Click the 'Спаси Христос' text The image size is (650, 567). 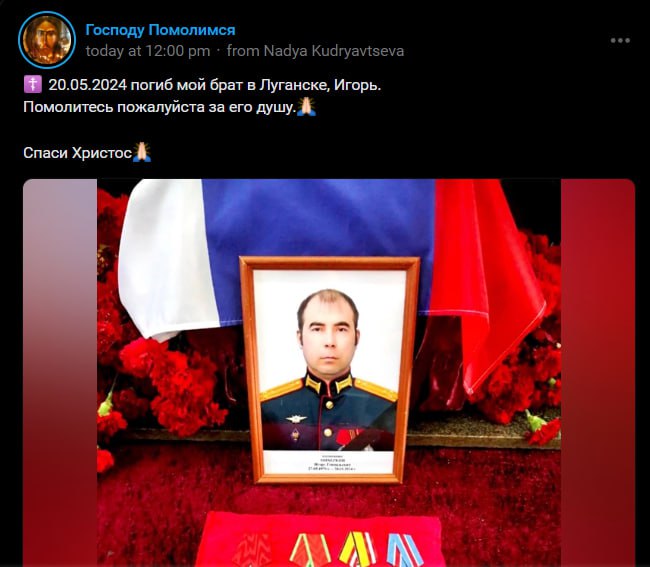pos(78,153)
